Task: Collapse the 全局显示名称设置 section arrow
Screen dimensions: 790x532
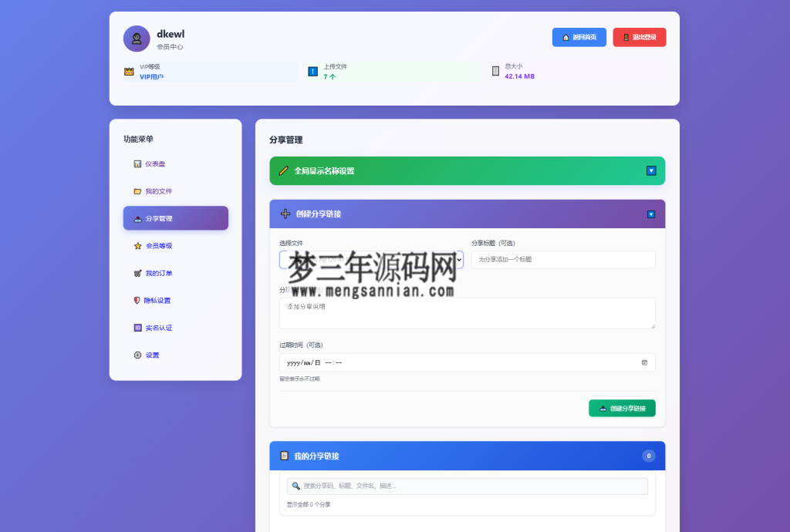Action: tap(650, 170)
